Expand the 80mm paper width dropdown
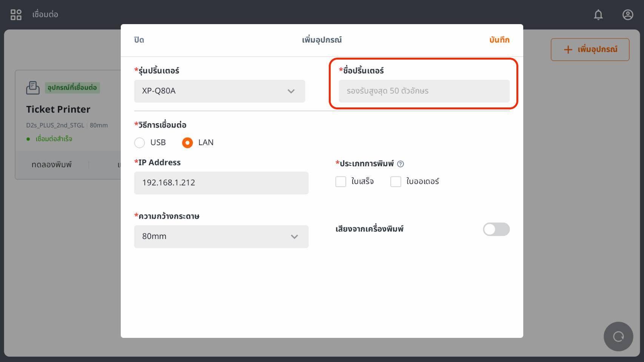 (221, 236)
